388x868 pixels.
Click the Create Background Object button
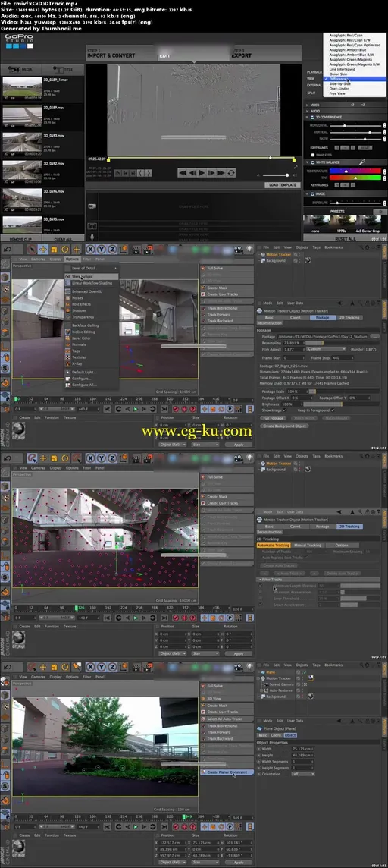point(285,426)
